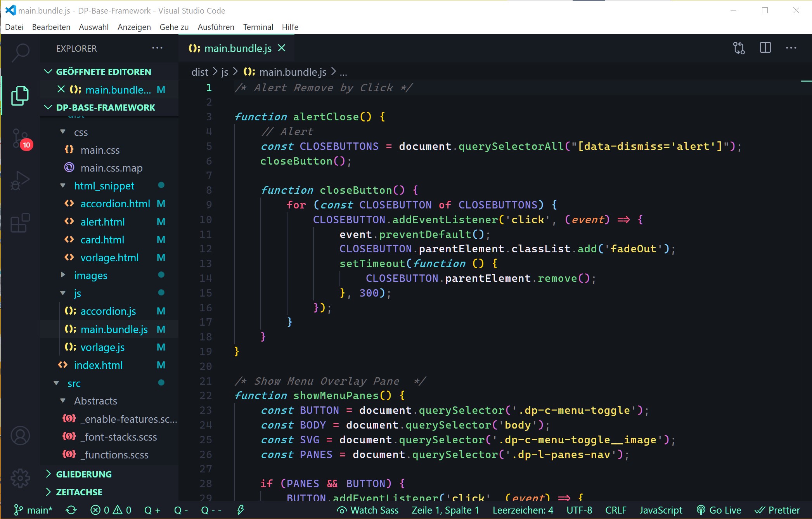Synchronize changes icon in status bar

(x=71, y=510)
